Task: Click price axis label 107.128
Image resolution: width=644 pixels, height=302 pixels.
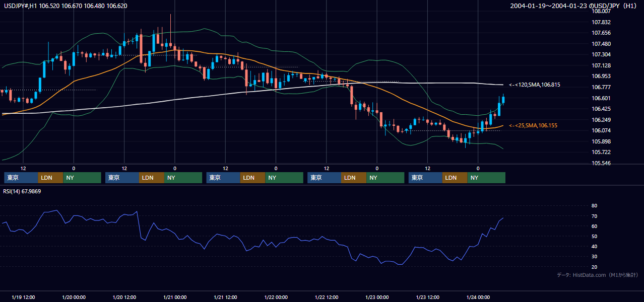Action: click(601, 65)
